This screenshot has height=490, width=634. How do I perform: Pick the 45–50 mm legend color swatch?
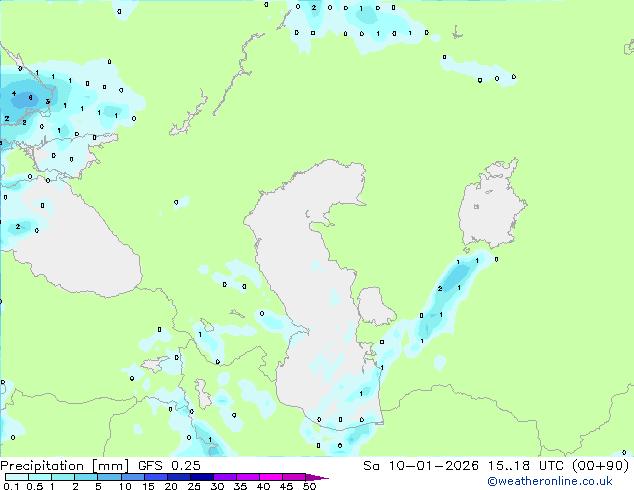294,477
